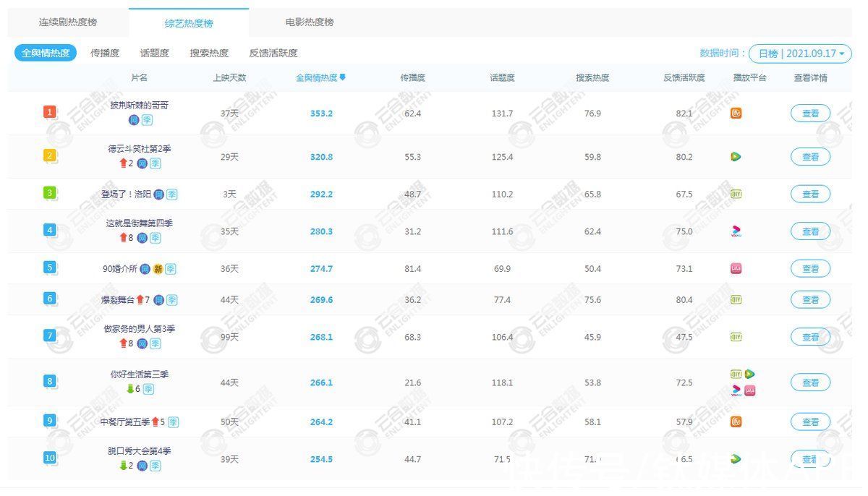Image resolution: width=868 pixels, height=496 pixels.
Task: Click 查看 for 中餐厅第五季
Action: [810, 422]
